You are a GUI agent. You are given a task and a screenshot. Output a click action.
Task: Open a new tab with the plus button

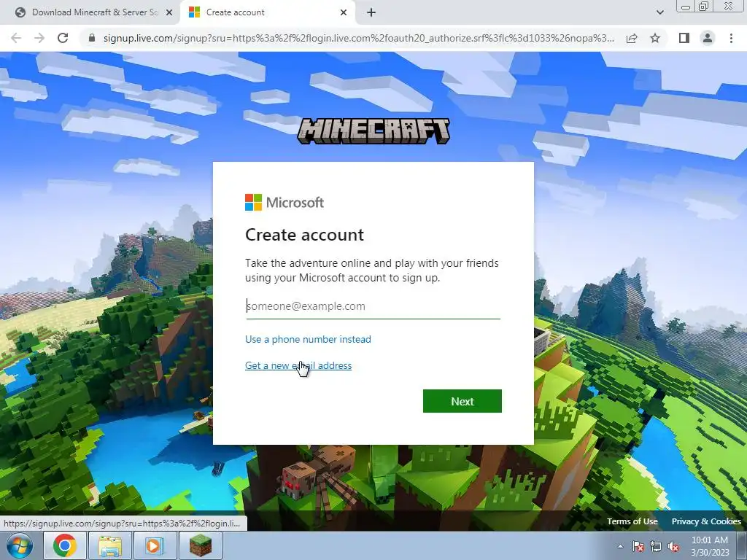tap(371, 12)
